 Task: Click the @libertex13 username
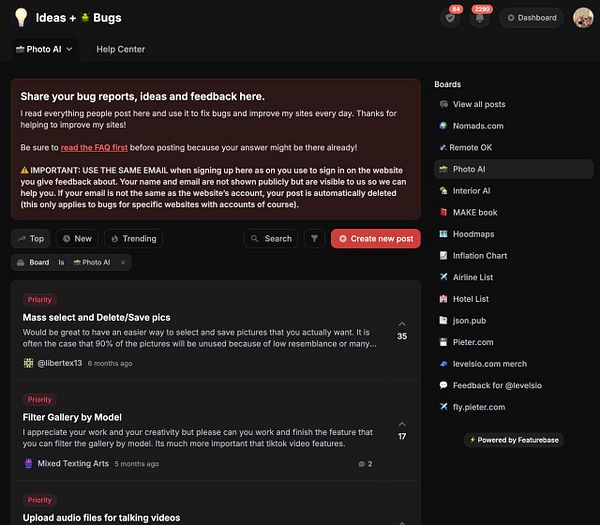60,363
